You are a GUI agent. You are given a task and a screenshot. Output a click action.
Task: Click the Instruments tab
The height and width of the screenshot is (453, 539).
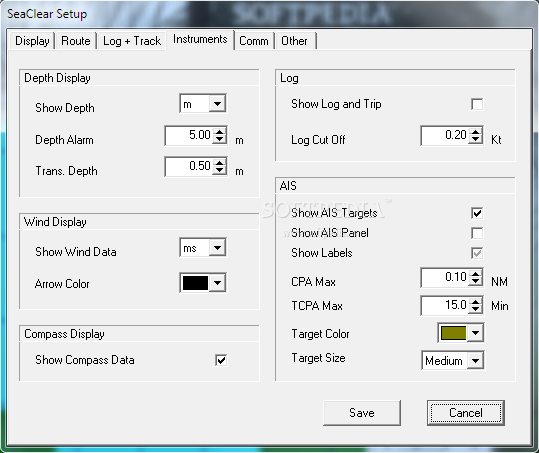point(200,39)
